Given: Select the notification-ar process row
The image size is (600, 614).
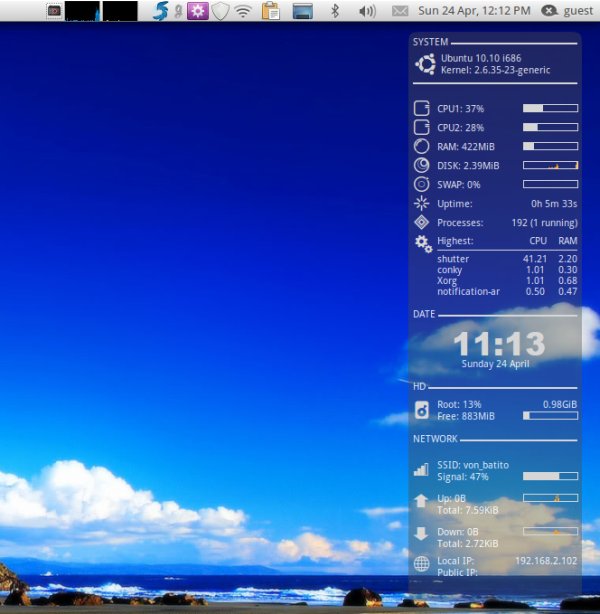Looking at the screenshot, I should pyautogui.click(x=507, y=291).
